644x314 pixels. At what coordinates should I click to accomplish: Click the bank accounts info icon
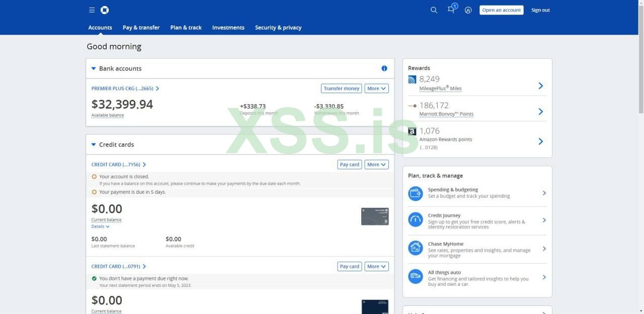[x=384, y=68]
